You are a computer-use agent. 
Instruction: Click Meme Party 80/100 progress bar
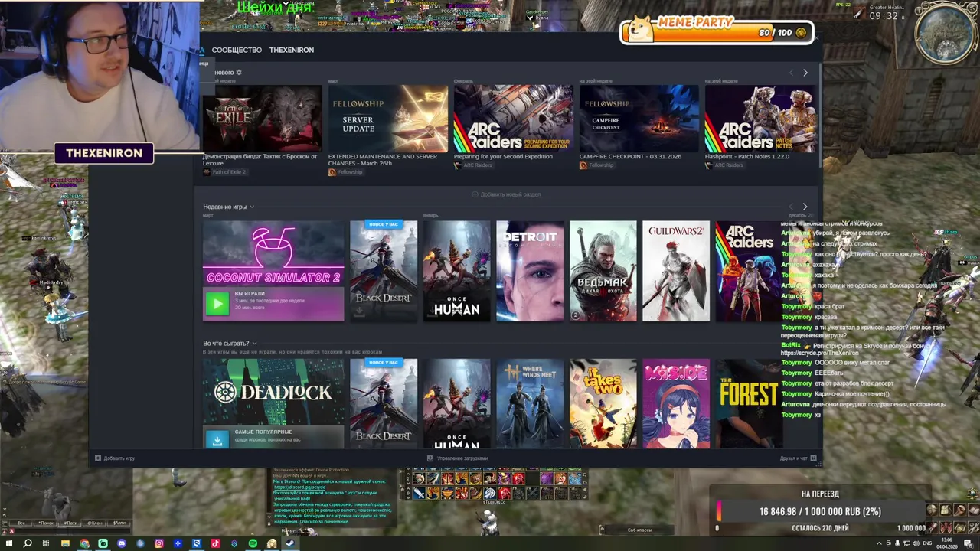(716, 32)
